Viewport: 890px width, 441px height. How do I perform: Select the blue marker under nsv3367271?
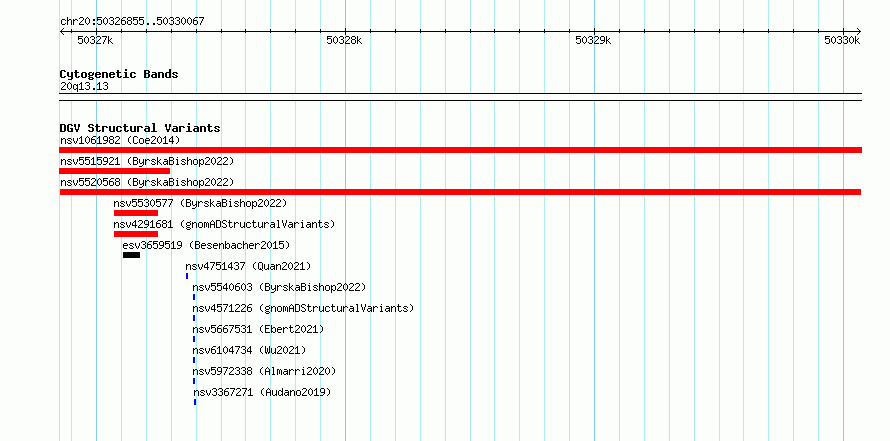(195, 402)
